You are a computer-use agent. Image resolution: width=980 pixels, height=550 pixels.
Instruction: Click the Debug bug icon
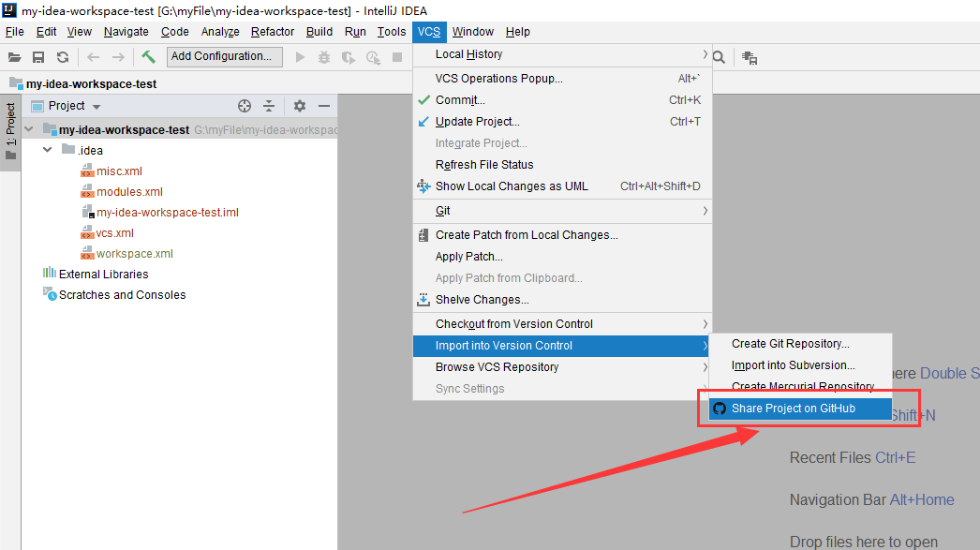point(324,57)
